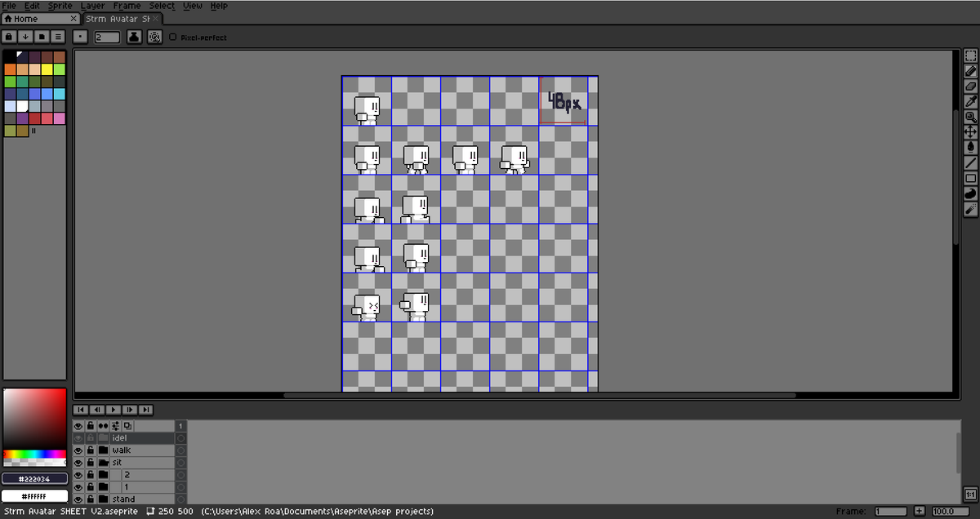Lock the sit layer group
Image resolution: width=980 pixels, height=519 pixels.
point(91,463)
